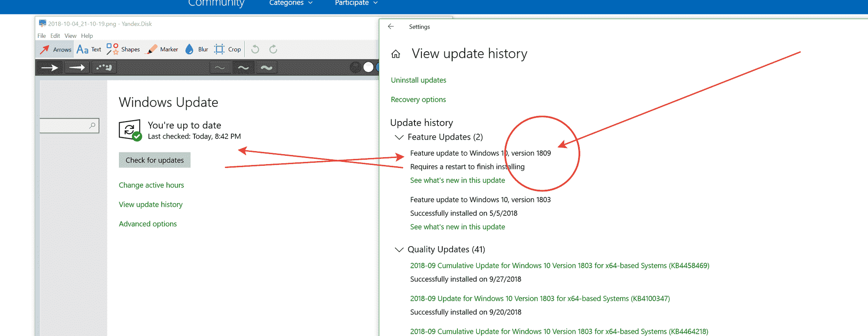This screenshot has width=868, height=336.
Task: Collapse the Quality Updates section
Action: click(399, 250)
